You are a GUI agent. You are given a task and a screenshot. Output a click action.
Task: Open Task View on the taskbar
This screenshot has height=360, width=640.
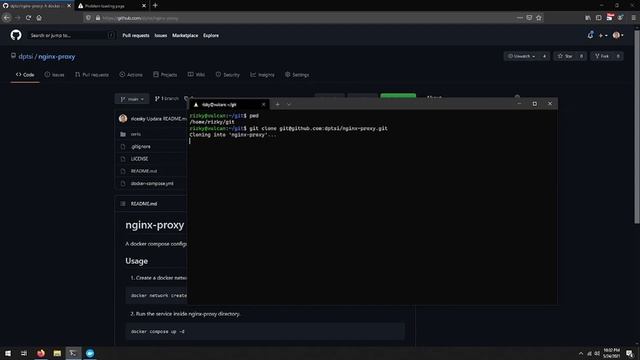tap(24, 353)
